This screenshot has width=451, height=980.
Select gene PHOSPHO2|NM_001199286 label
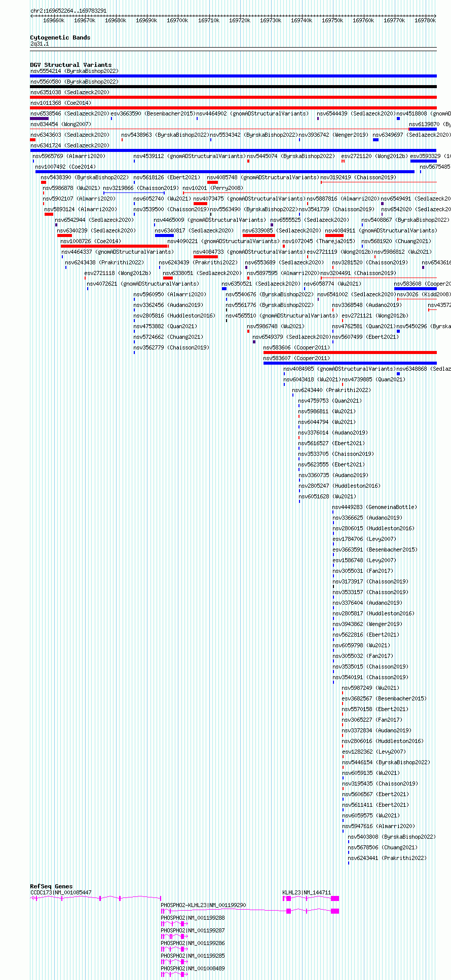coord(193,943)
